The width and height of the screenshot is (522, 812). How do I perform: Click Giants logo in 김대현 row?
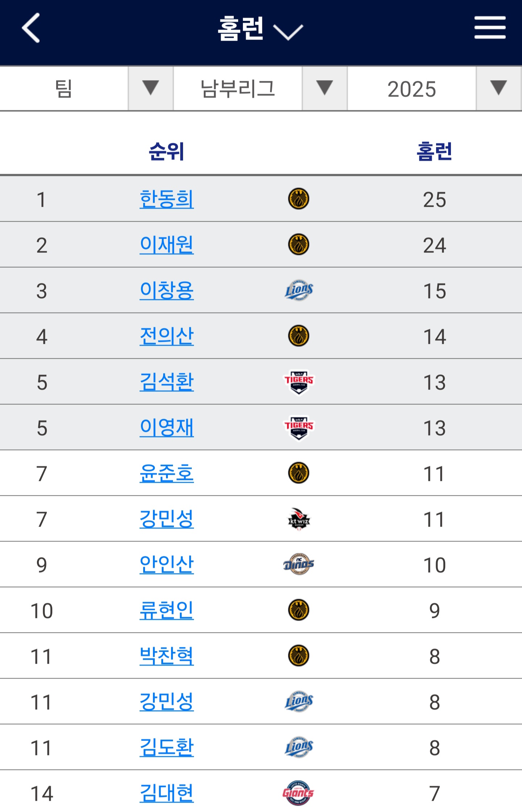[x=298, y=793]
